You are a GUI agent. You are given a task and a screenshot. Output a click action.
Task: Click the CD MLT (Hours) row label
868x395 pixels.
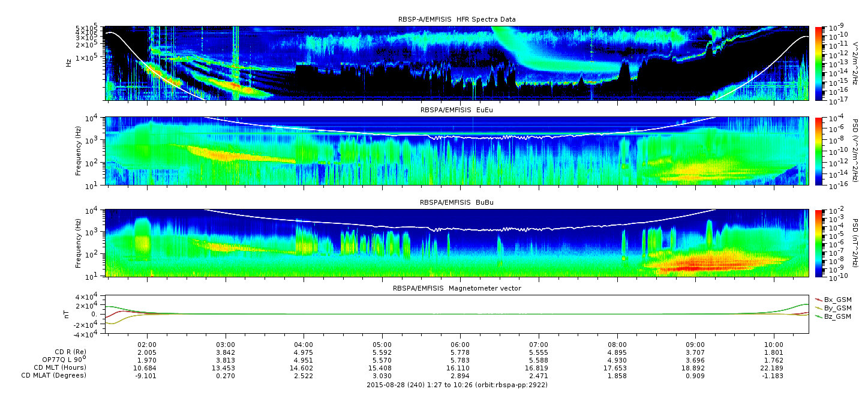tap(60, 367)
